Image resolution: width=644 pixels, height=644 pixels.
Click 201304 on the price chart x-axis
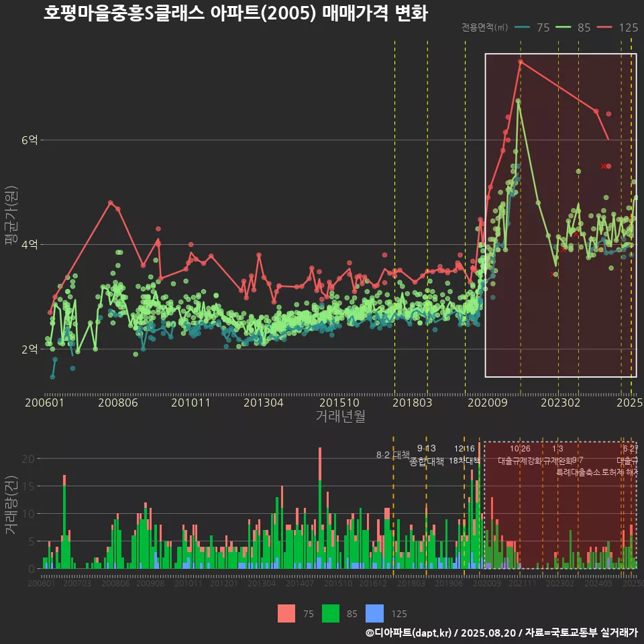[263, 402]
